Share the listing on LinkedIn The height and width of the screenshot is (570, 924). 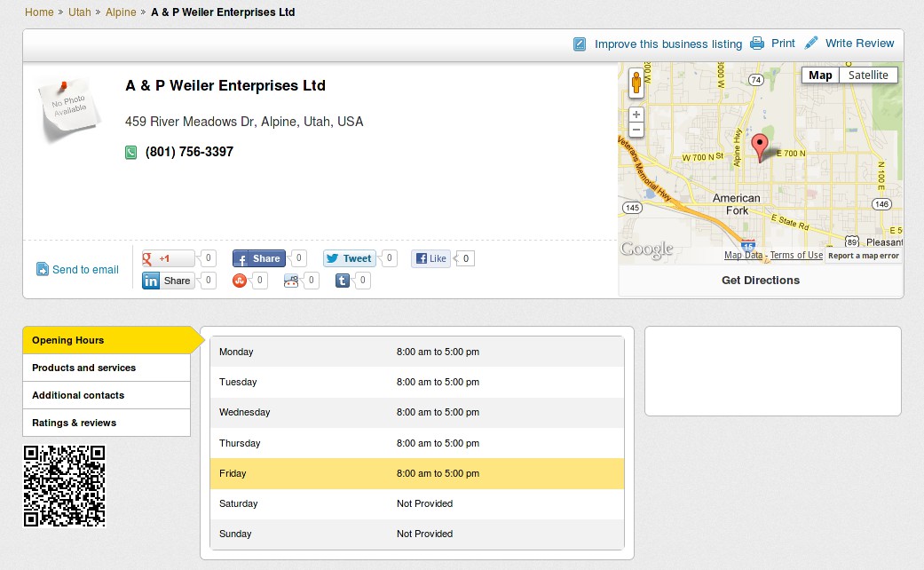click(x=168, y=281)
